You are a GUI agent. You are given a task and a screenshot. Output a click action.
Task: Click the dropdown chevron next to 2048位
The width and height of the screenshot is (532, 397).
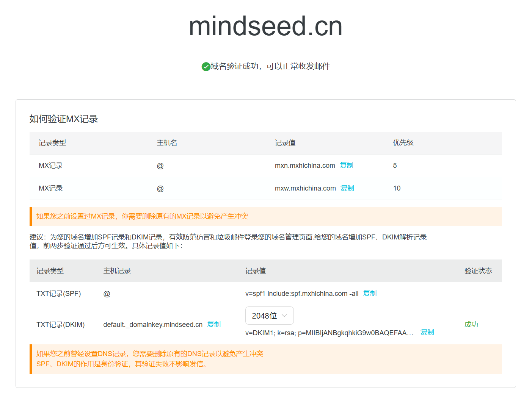click(x=284, y=316)
